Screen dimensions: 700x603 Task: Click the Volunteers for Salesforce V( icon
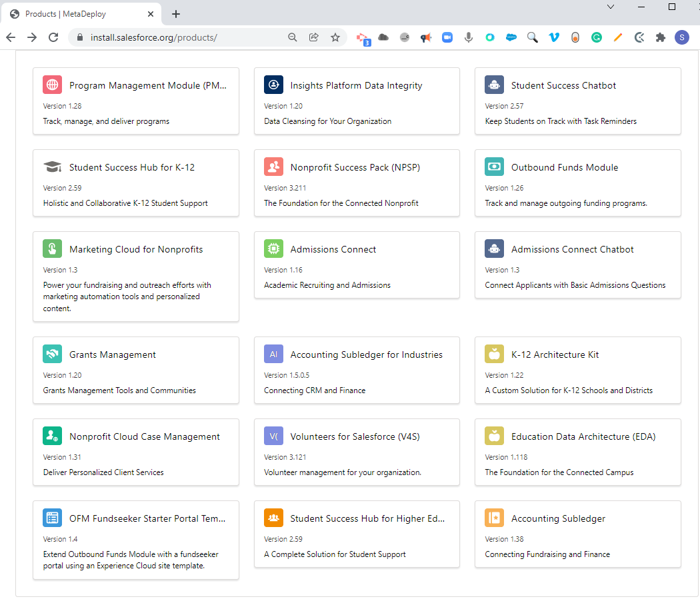(273, 436)
